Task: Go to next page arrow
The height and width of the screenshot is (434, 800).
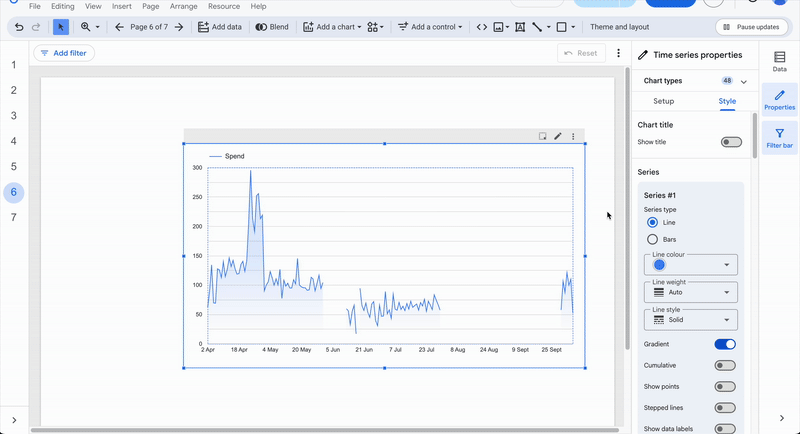Action: tap(179, 27)
